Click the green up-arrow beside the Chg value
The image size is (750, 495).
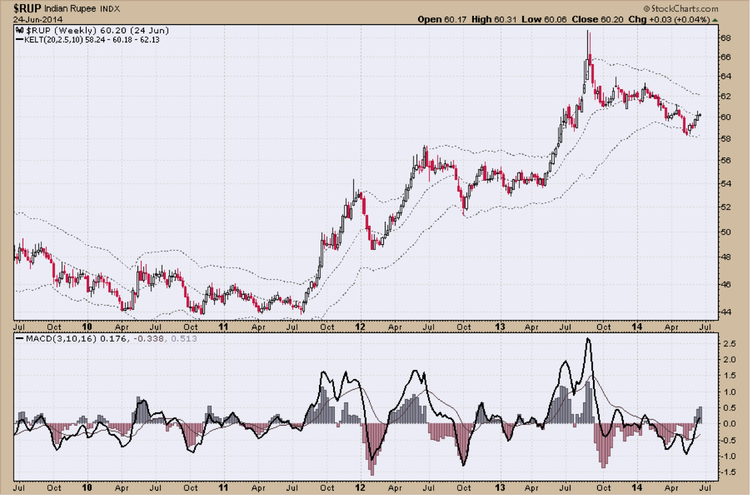tap(715, 20)
